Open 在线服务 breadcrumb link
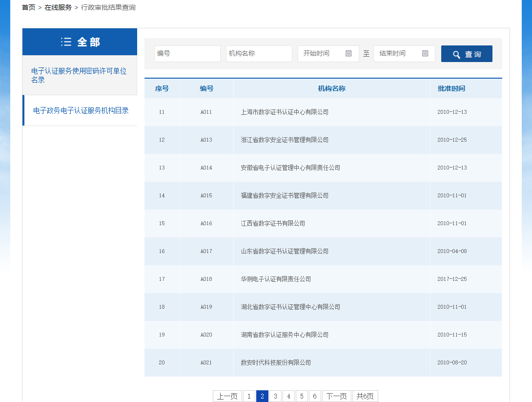The height and width of the screenshot is (402, 532). [58, 7]
